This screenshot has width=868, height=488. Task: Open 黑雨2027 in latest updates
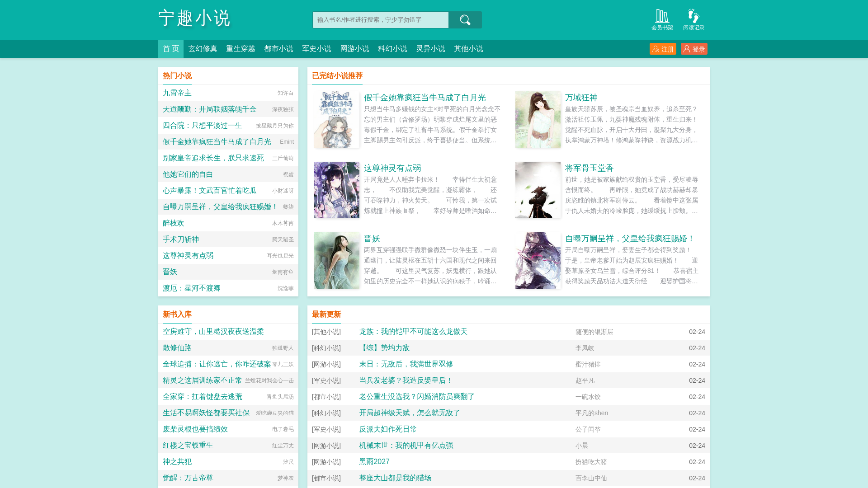[x=374, y=462]
